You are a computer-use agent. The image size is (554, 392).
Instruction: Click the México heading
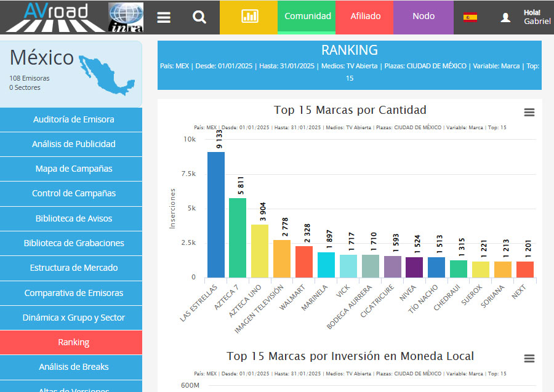42,58
